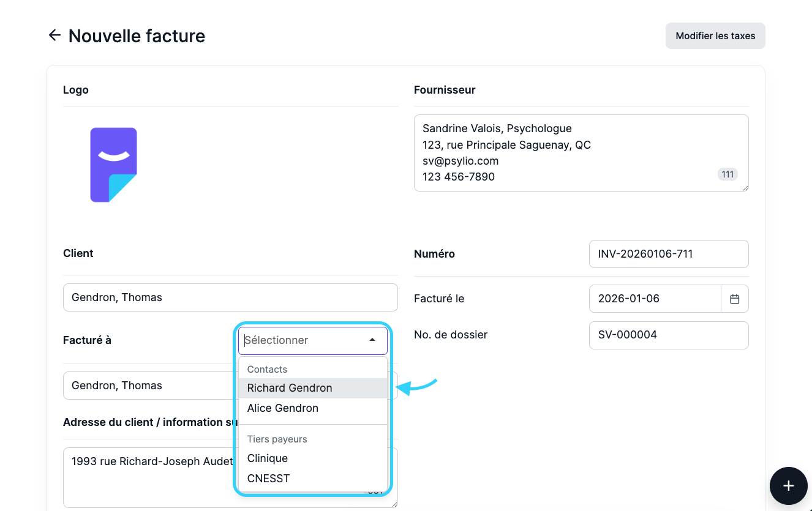The width and height of the screenshot is (812, 511).
Task: Click the Modifier les taxes button
Action: tap(715, 35)
